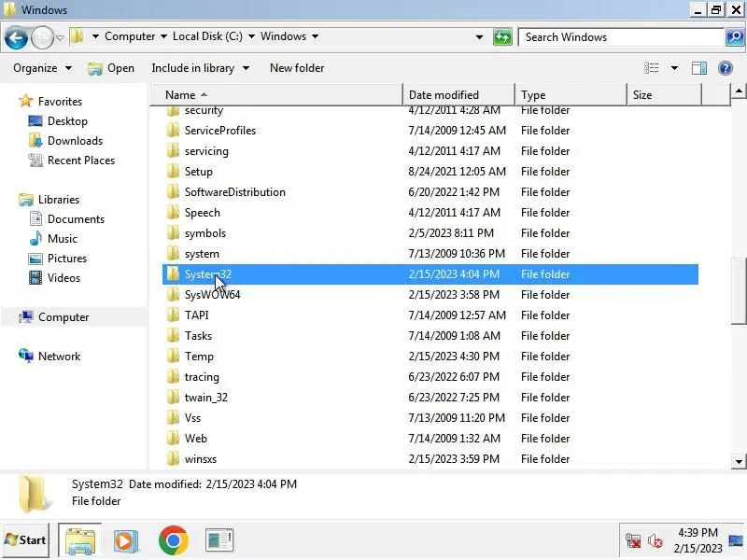The height and width of the screenshot is (560, 747).
Task: Launch Windows Media Player from taskbar
Action: coord(126,540)
